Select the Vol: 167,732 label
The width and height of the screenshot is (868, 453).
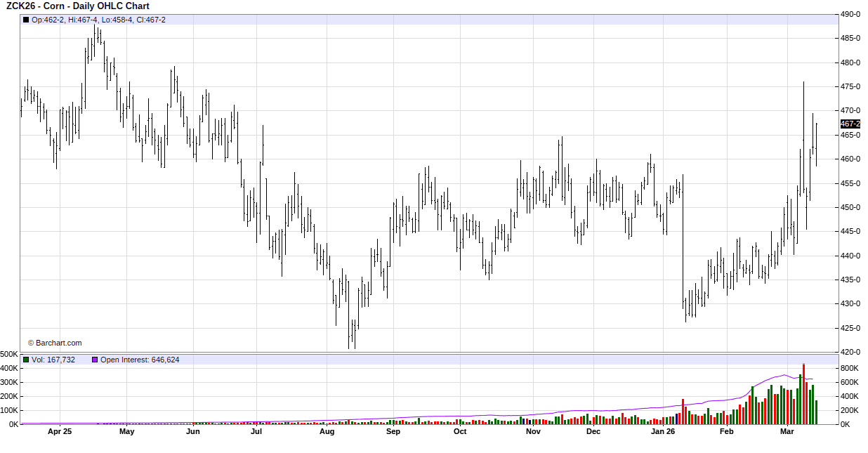point(53,360)
